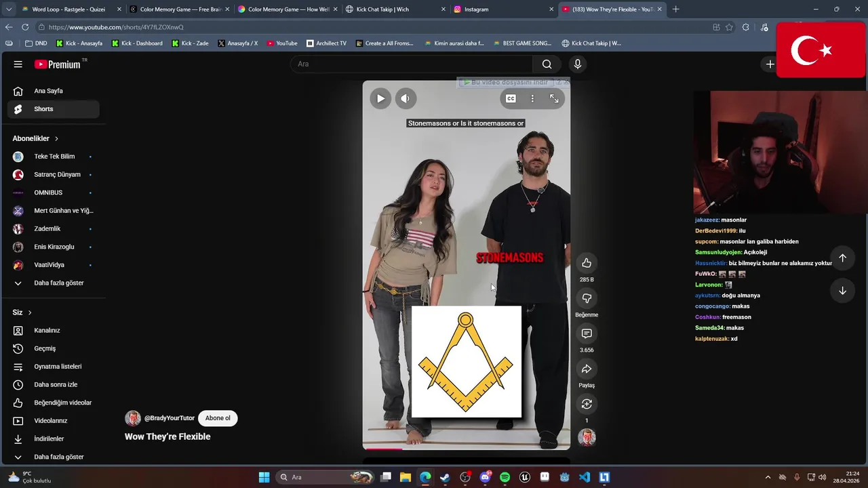868x488 pixels.
Task: Open Steam from the taskbar
Action: pos(445,477)
